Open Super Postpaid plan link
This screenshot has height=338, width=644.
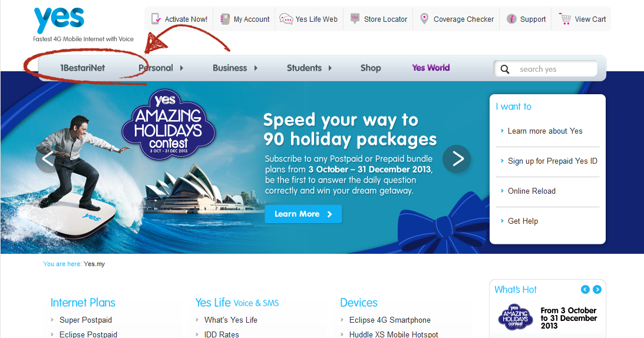85,320
